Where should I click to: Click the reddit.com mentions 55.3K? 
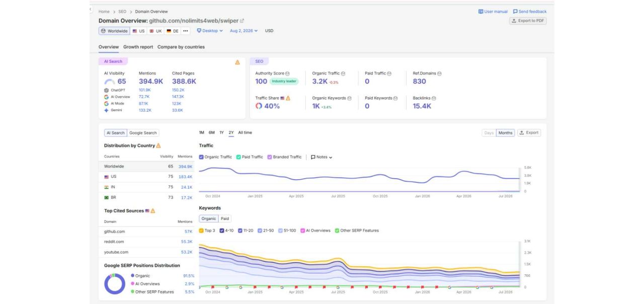187,242
